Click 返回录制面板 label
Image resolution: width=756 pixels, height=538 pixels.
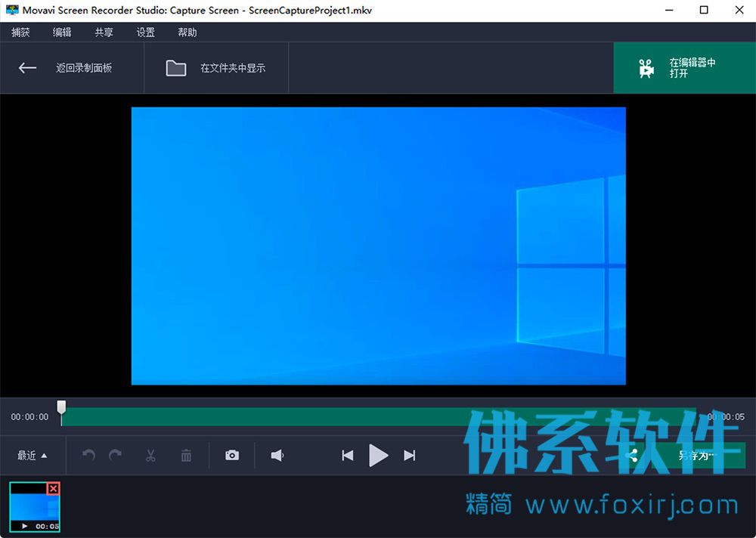coord(84,68)
